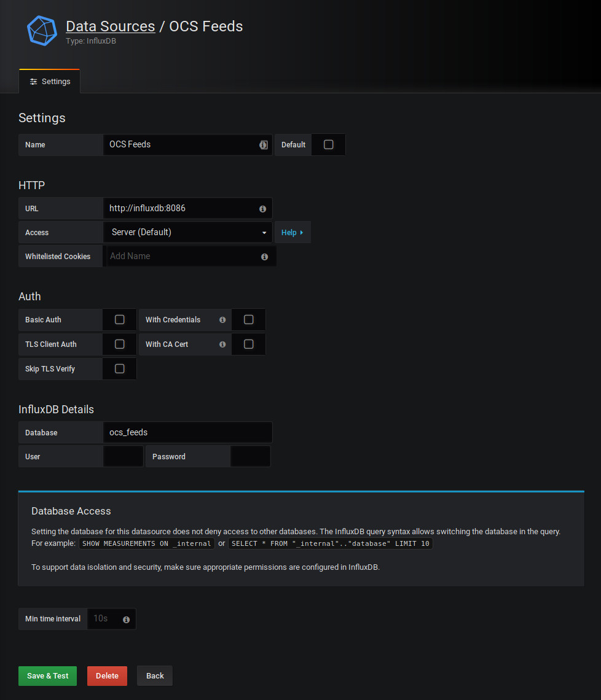Focus the Name input field
This screenshot has height=700, width=601.
pos(187,145)
